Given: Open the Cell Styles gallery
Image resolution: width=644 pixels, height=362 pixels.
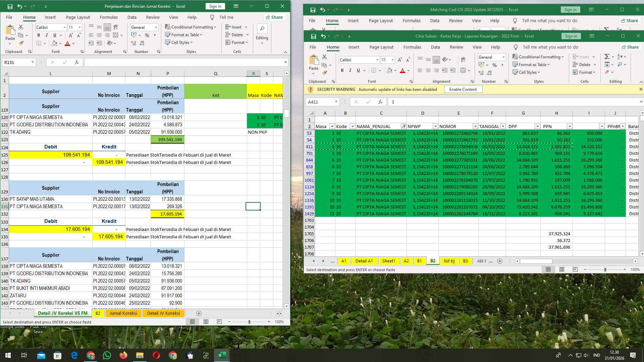Looking at the screenshot, I should (527, 72).
